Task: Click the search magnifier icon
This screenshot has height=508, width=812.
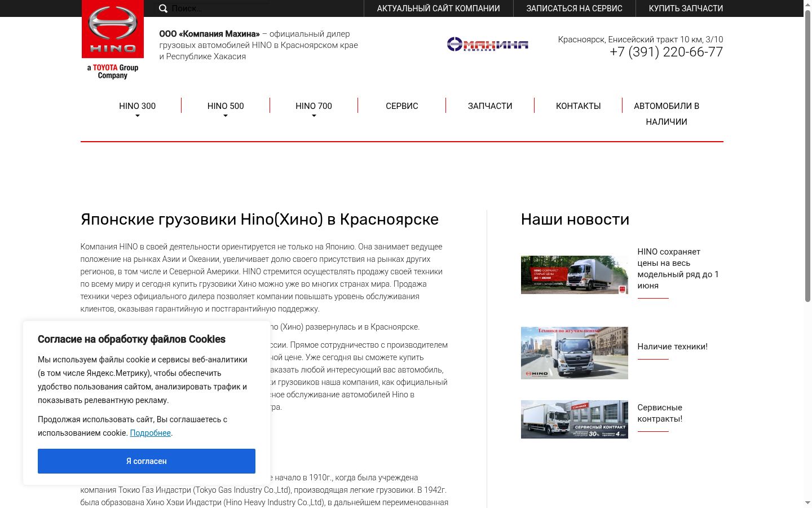Action: point(163,8)
